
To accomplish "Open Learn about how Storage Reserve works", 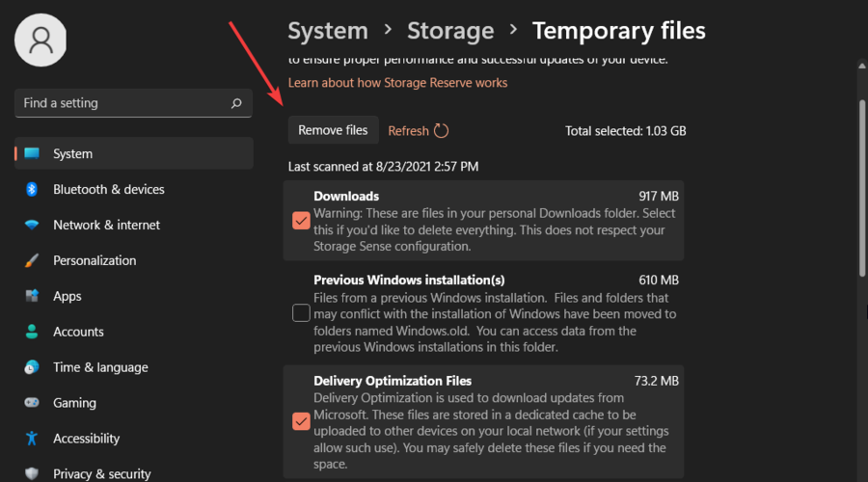I will click(397, 83).
